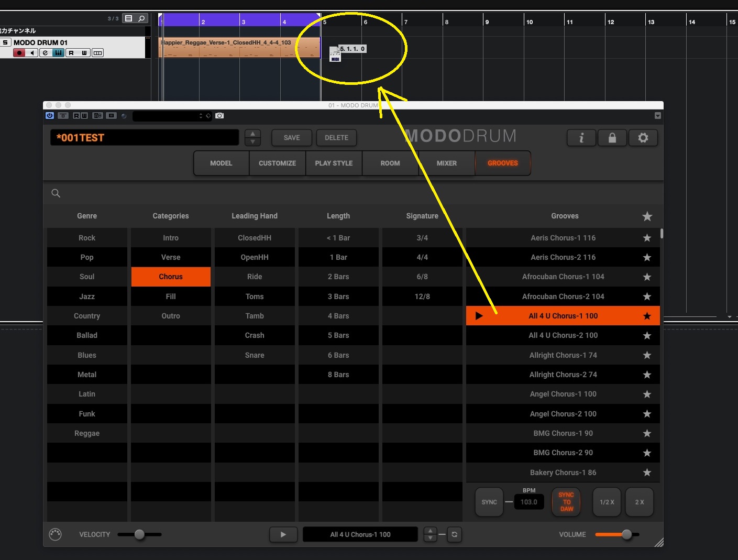Adjust the VELOCITY slider handle

click(139, 534)
